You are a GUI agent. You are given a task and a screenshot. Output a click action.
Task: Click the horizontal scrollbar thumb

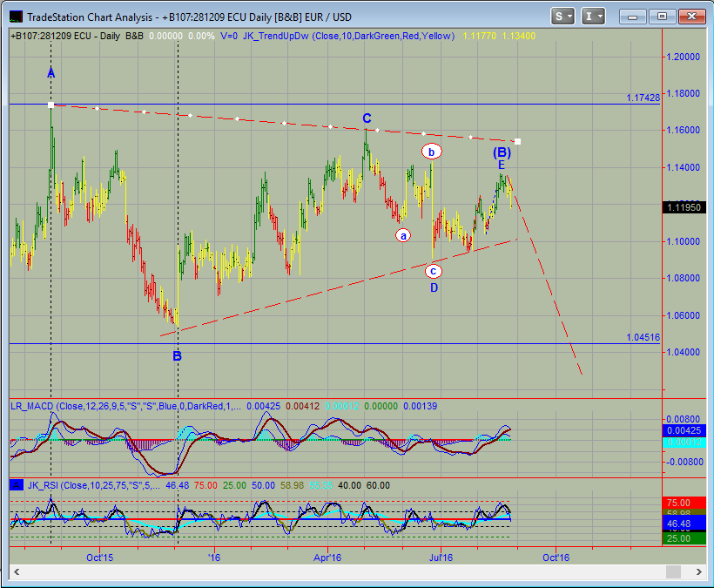pos(673,571)
